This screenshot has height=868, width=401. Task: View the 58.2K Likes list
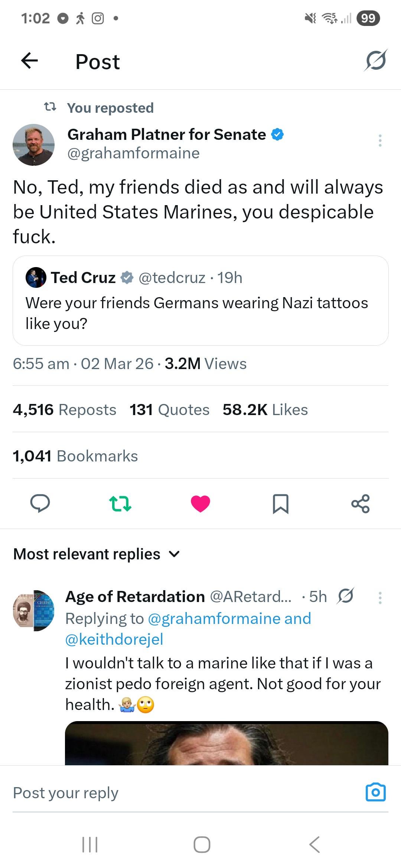point(265,410)
